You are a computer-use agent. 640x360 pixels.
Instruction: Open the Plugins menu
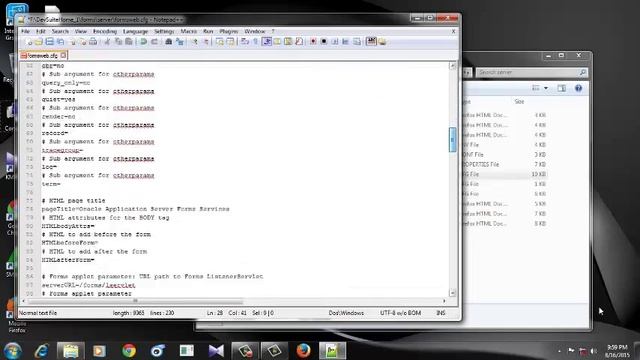click(229, 31)
